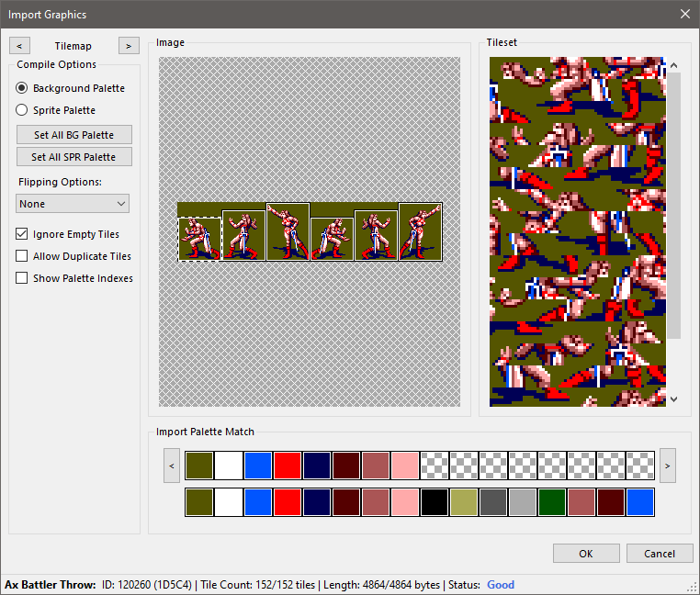Viewport: 700px width, 595px height.
Task: Click the Tilemap step label
Action: pos(73,46)
